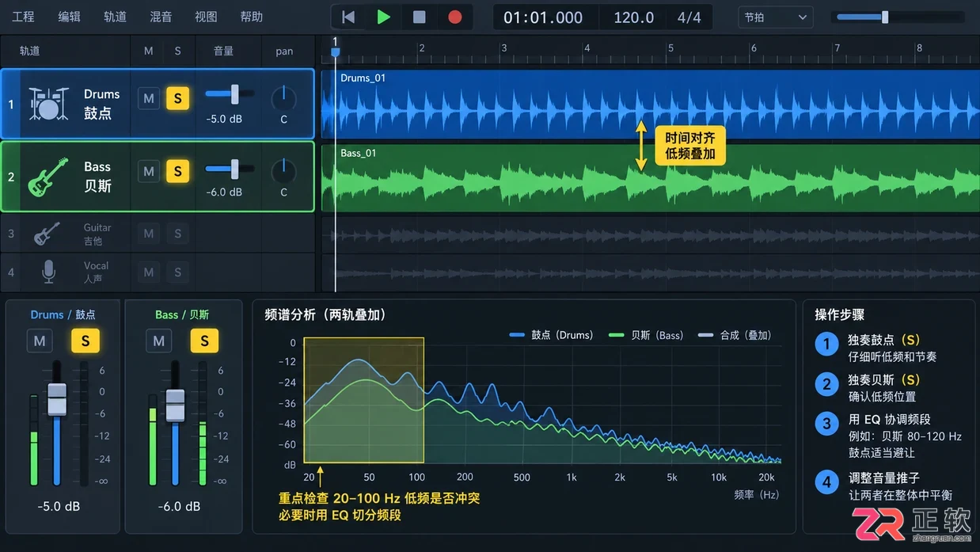Select the Bass guitar icon
Viewport: 980px width, 552px height.
(x=49, y=176)
